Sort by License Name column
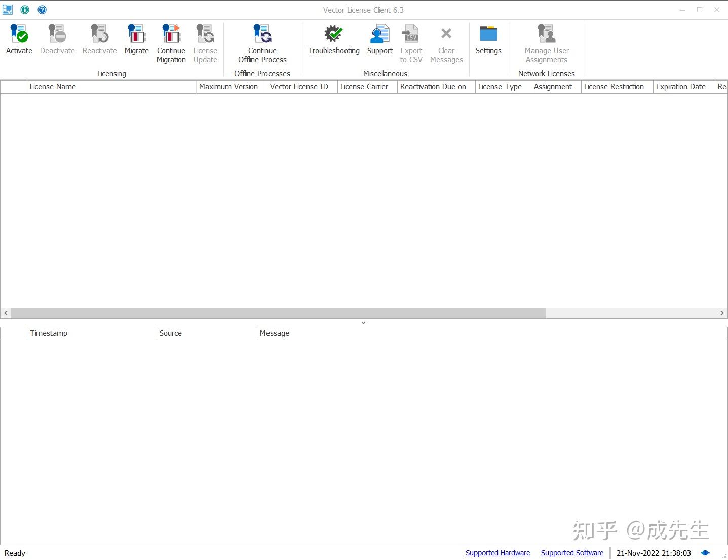 pyautogui.click(x=111, y=87)
